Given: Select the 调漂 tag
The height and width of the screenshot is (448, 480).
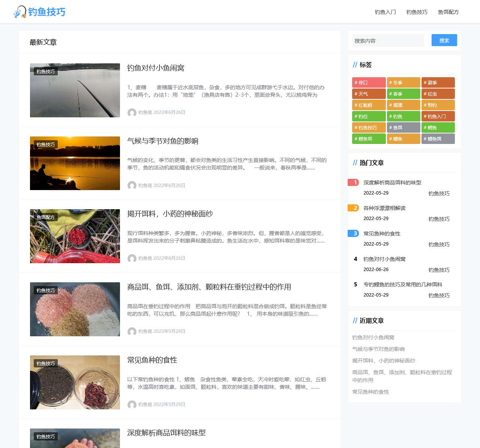Looking at the screenshot, I should (x=403, y=105).
